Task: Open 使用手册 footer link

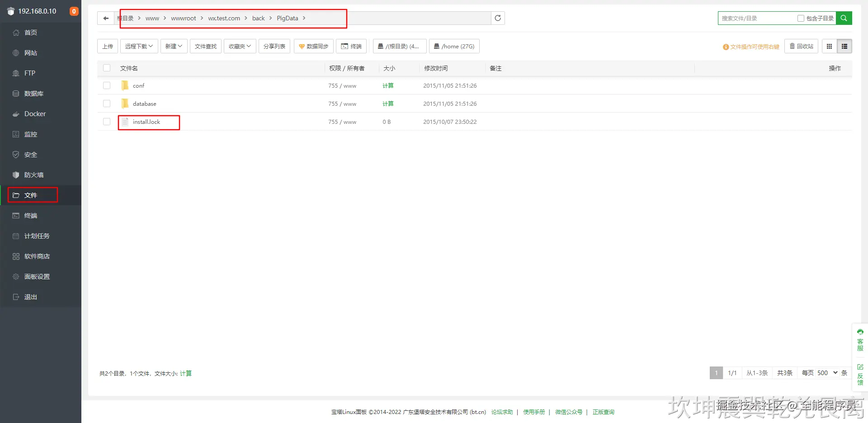Action: 534,412
